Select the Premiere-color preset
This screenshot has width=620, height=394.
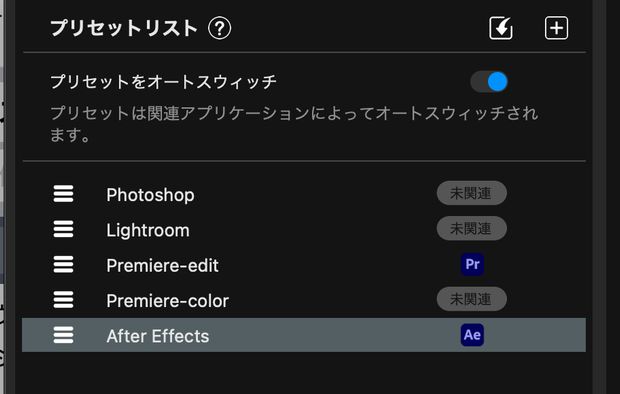pyautogui.click(x=168, y=301)
